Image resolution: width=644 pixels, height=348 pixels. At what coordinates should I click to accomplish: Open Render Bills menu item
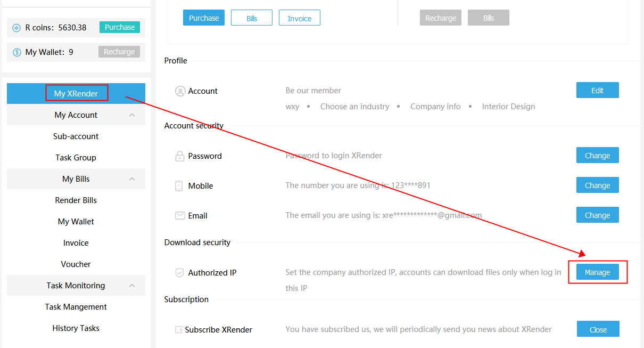[x=76, y=200]
